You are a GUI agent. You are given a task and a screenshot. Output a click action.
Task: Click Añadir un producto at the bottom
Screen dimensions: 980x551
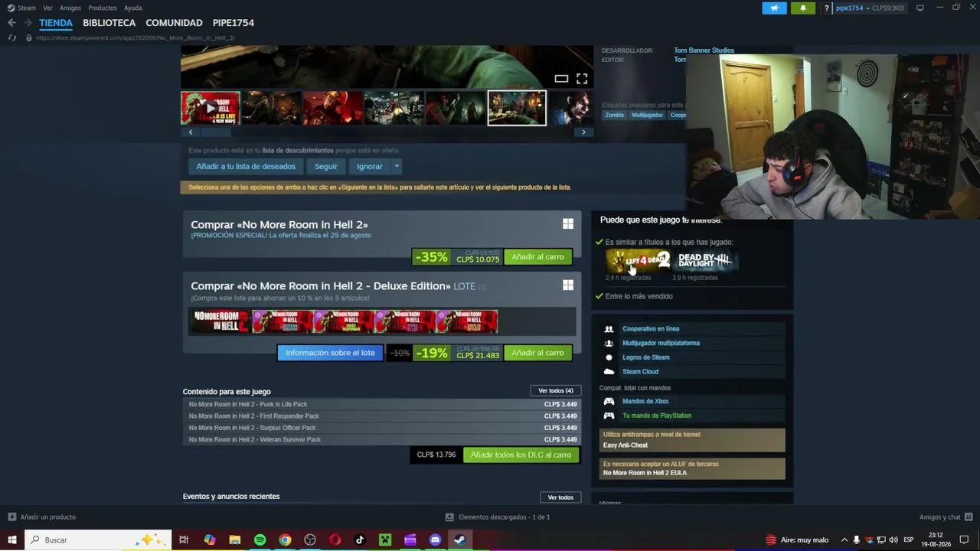(x=41, y=517)
